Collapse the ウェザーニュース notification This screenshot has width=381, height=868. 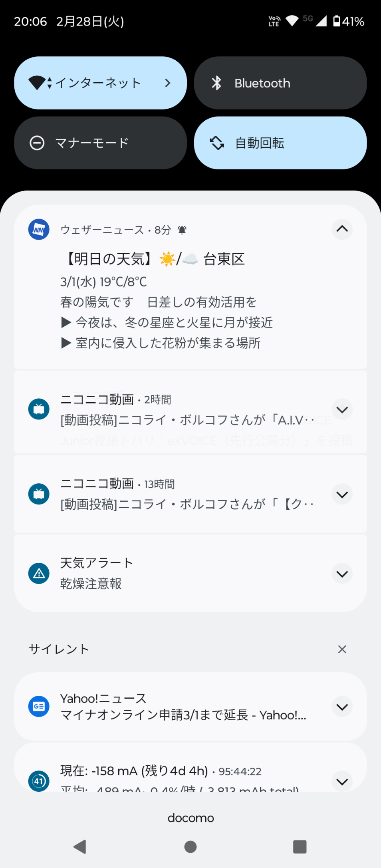pos(342,229)
